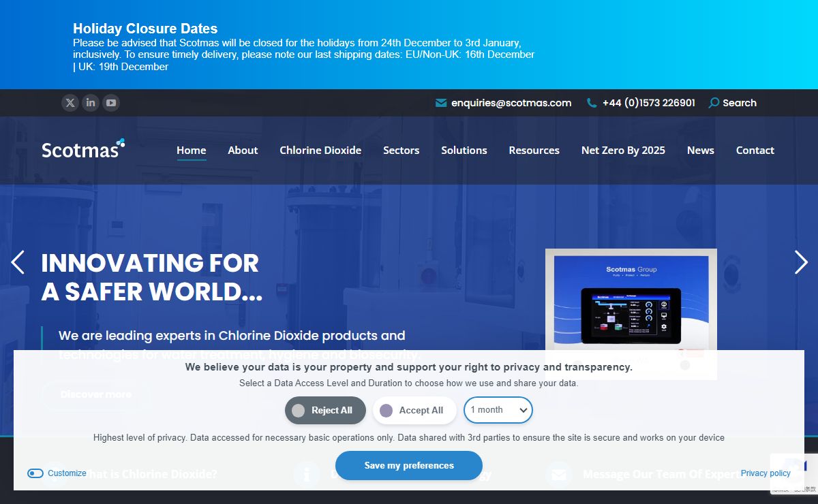The image size is (818, 504).
Task: Click the Innovating For A Safer World headline
Action: tap(151, 277)
